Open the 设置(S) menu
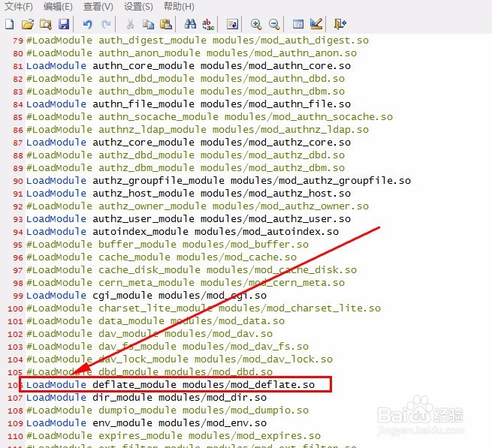 pos(138,6)
